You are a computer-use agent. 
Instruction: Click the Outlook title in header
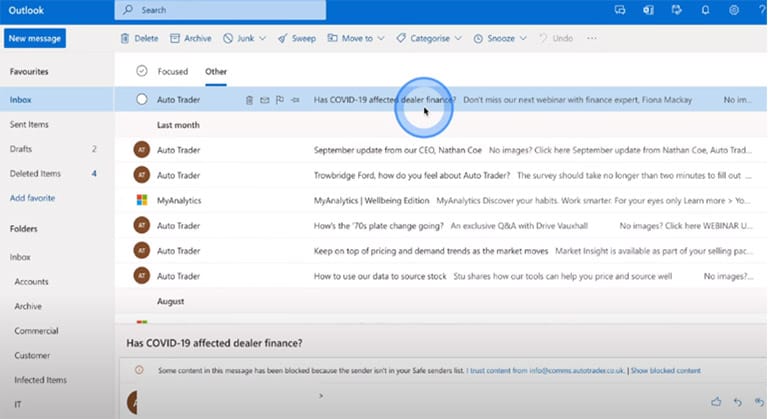(26, 10)
